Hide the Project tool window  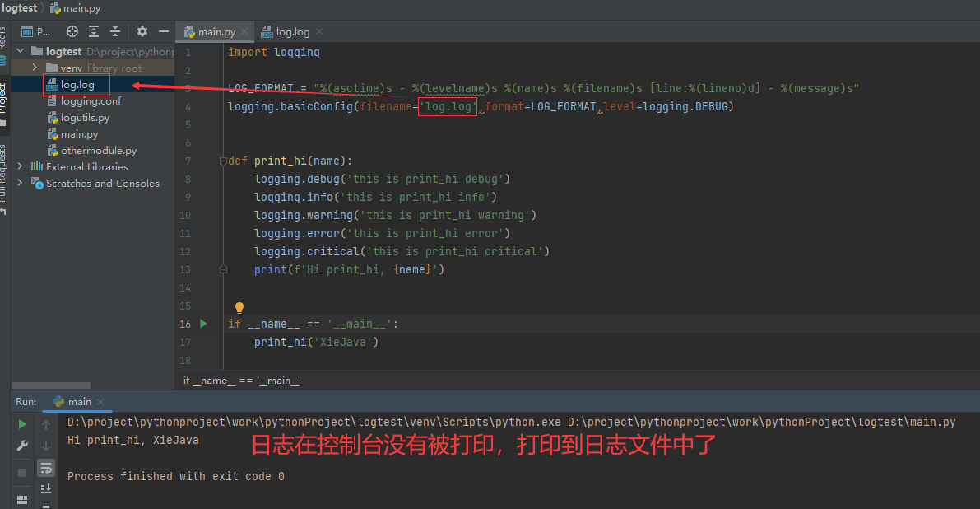(x=164, y=31)
